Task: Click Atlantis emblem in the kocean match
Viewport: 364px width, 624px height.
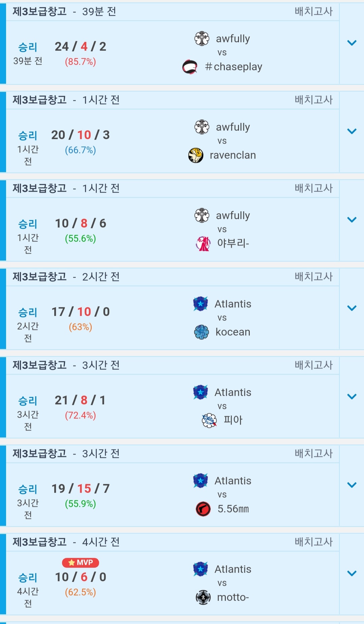Action: [201, 304]
